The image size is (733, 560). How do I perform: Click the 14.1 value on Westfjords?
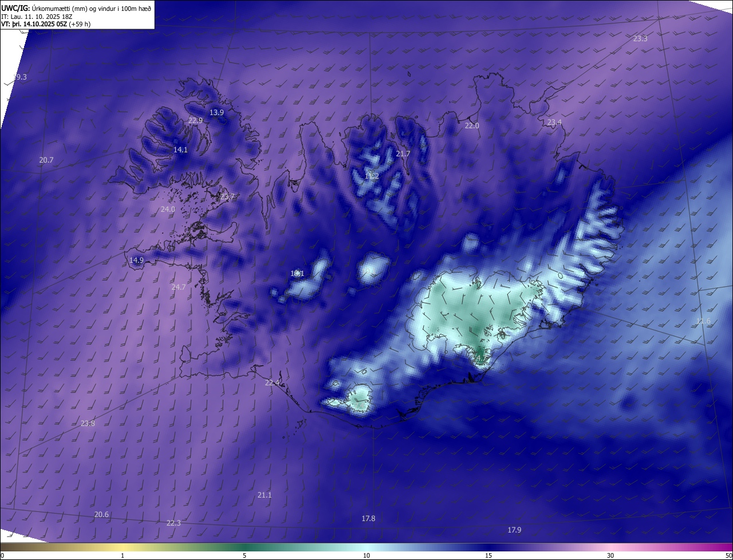[180, 149]
